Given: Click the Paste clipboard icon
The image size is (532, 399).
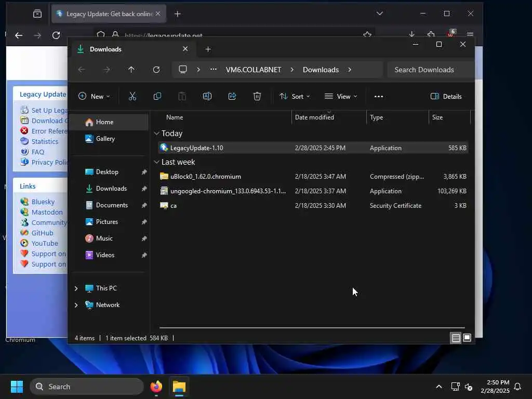Looking at the screenshot, I should click(182, 96).
